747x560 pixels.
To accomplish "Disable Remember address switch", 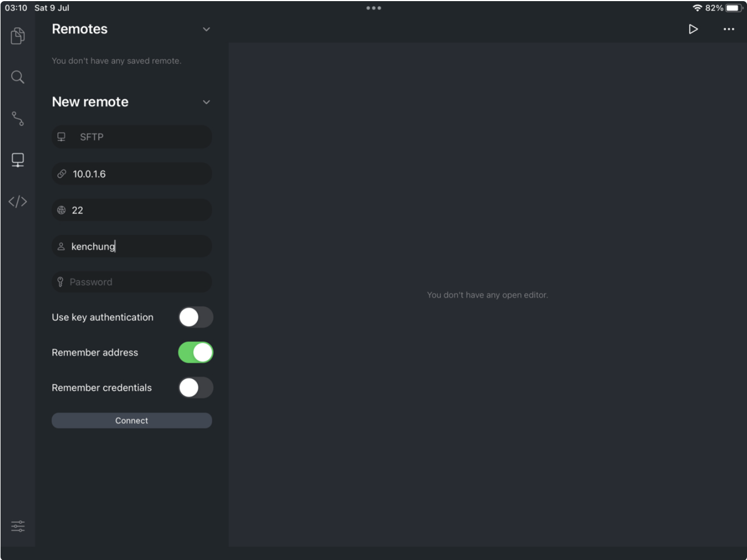I will (195, 352).
